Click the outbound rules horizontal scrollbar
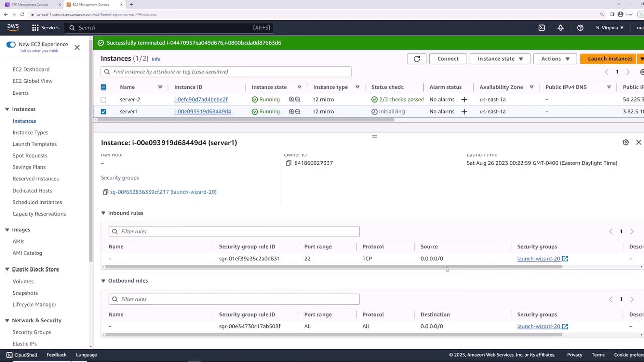 click(332, 335)
